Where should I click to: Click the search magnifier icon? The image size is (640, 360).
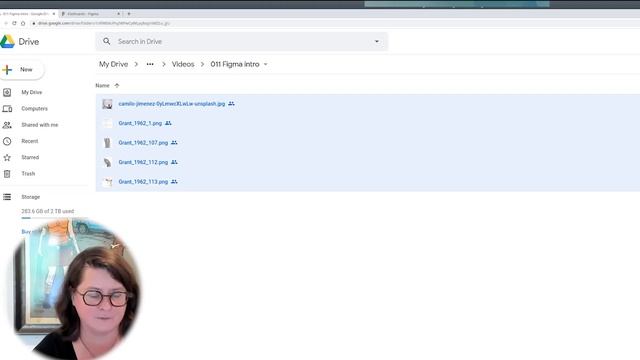[x=107, y=41]
